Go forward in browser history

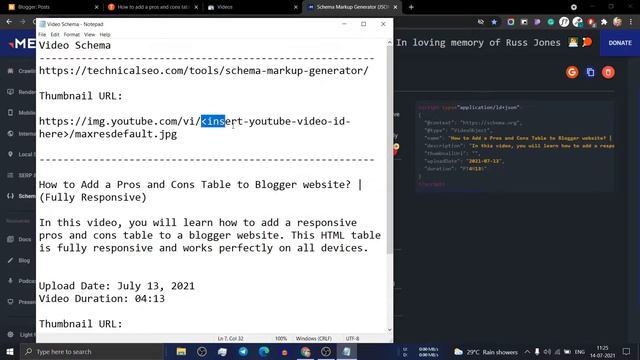pyautogui.click(x=22, y=22)
